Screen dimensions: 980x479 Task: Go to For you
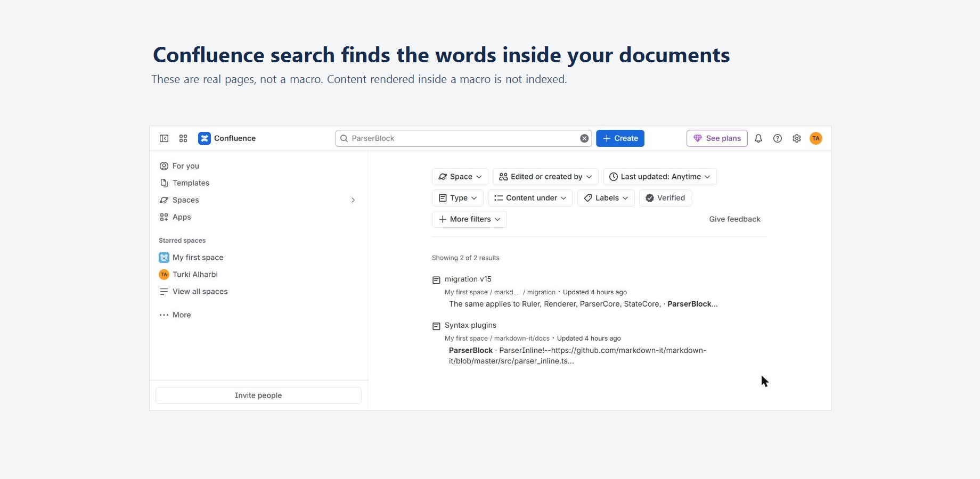tap(186, 166)
